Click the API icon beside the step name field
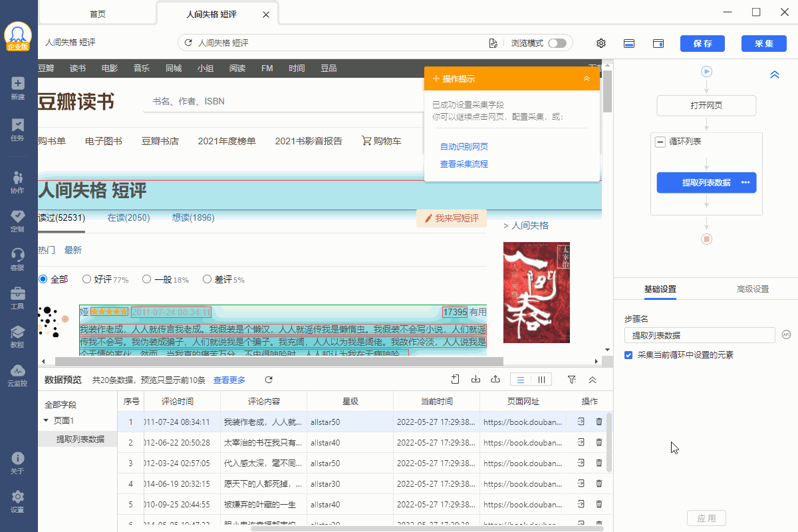Screen dimensions: 798x532 point(786,334)
